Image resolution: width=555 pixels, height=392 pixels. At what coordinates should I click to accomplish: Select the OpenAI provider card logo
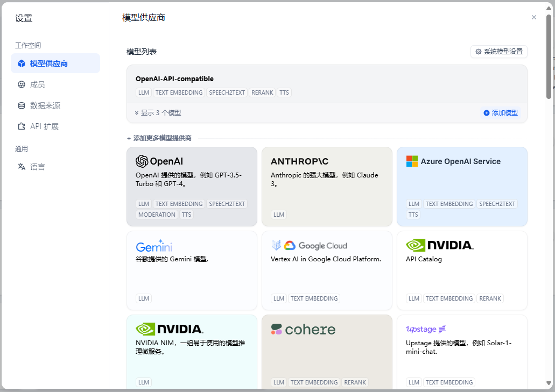pos(159,161)
